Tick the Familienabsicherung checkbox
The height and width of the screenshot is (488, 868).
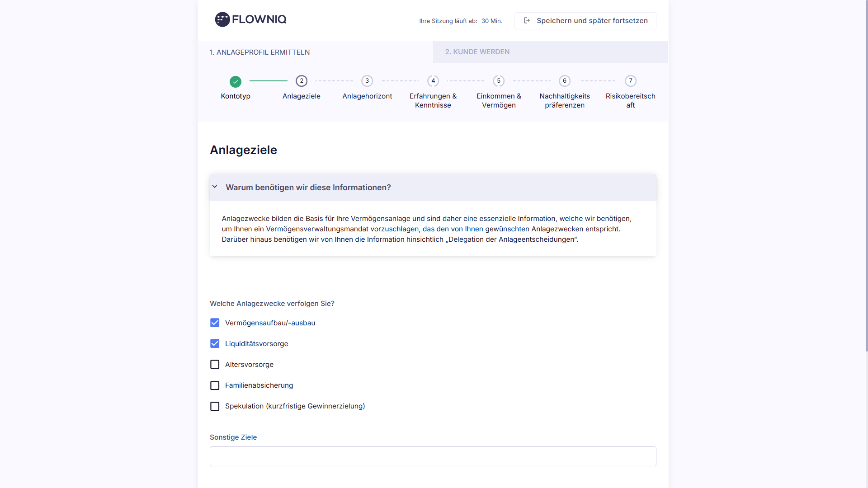tap(215, 385)
